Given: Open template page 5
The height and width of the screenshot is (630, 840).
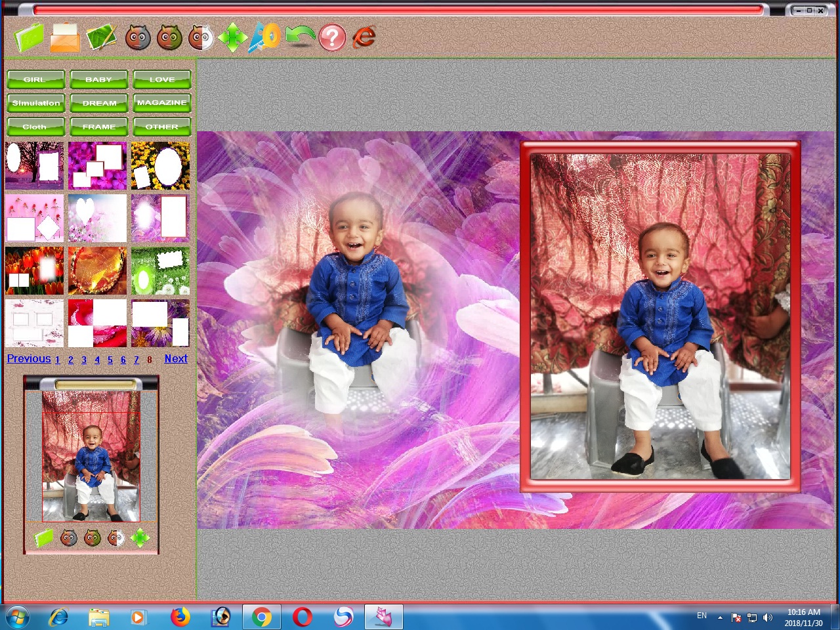Looking at the screenshot, I should pos(110,360).
